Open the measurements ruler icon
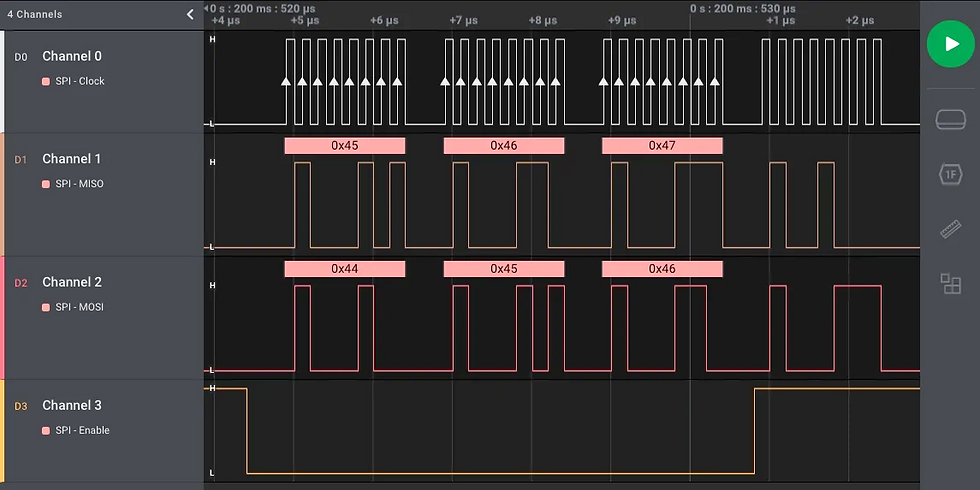The width and height of the screenshot is (980, 490). (951, 229)
